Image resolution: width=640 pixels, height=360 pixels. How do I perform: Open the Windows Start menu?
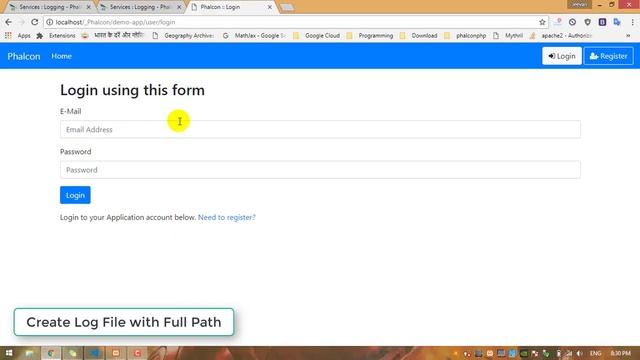coord(9,353)
